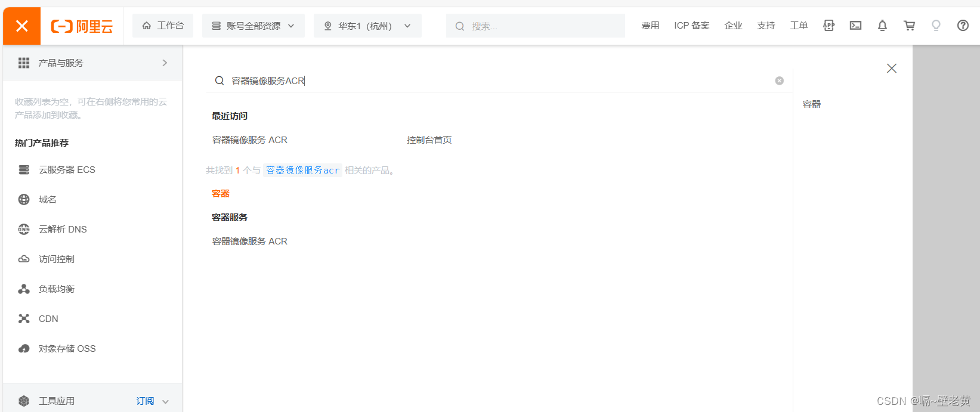Viewport: 980px width, 412px height.
Task: Click the home icon beside 工作台
Action: [x=147, y=26]
